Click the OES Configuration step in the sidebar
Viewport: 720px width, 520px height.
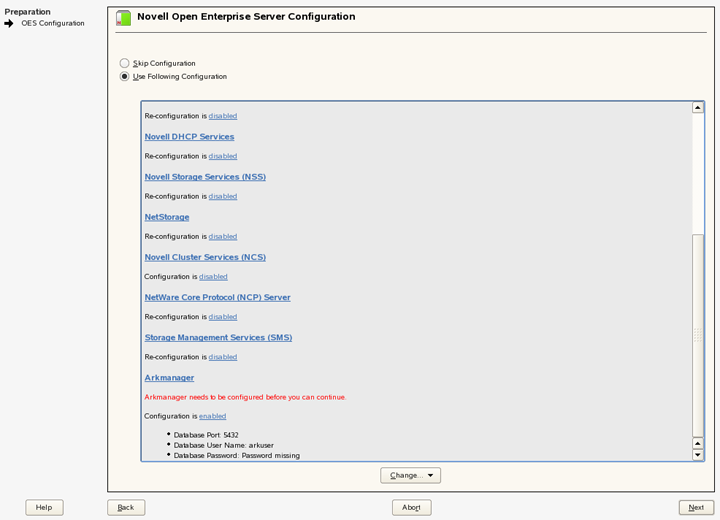point(53,23)
